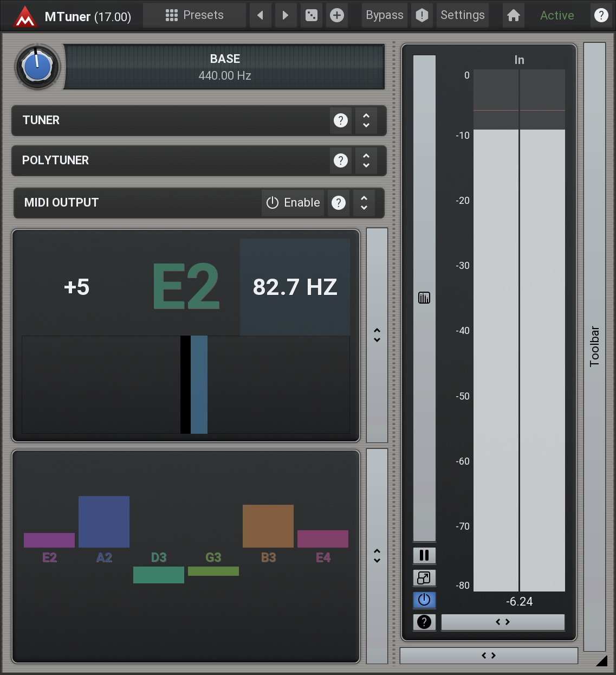Click the BASE frequency knob
The height and width of the screenshot is (675, 616).
[x=37, y=67]
